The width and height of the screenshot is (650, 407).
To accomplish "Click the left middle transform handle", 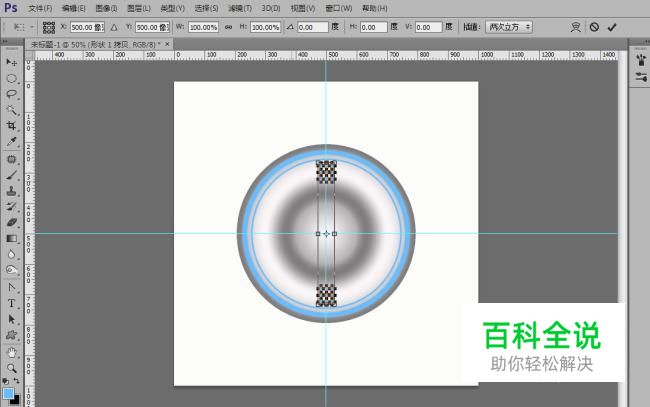I will point(318,234).
